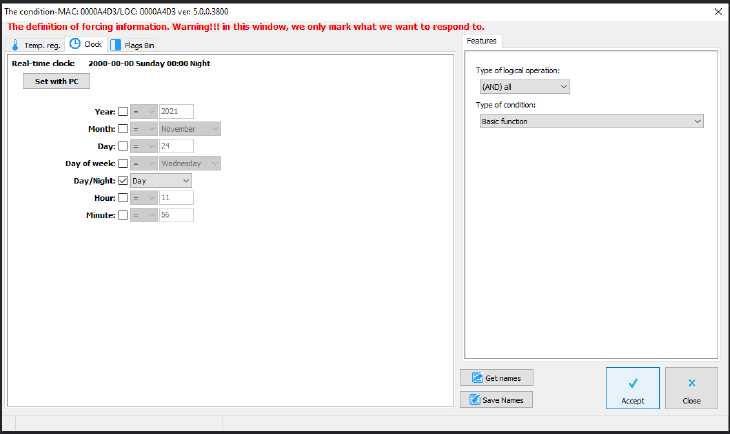The image size is (730, 434).
Task: Click the Minute value field showing 56
Action: coord(176,215)
